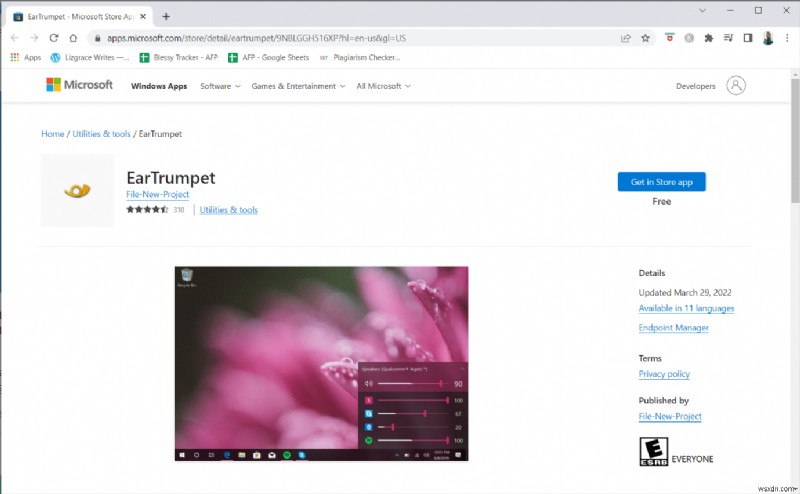Click the Get in Store app button
Screen dimensions: 800x494
point(661,182)
